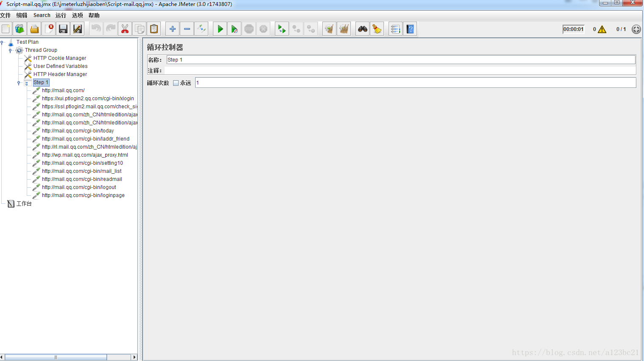This screenshot has height=361, width=644.
Task: Collapse the Test Plan tree node
Action: click(2, 42)
